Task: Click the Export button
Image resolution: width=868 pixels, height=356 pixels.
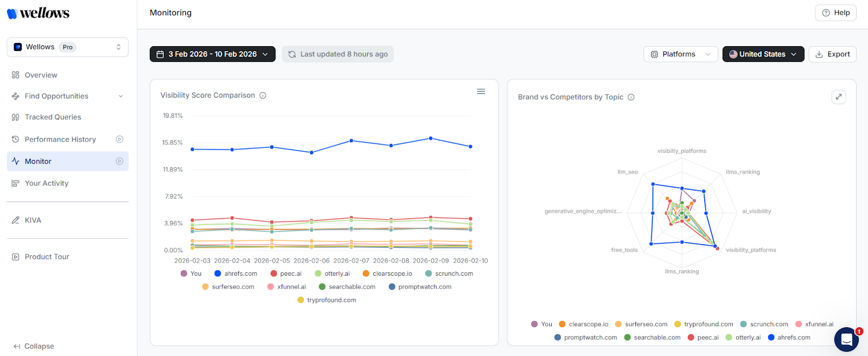Action: (832, 54)
